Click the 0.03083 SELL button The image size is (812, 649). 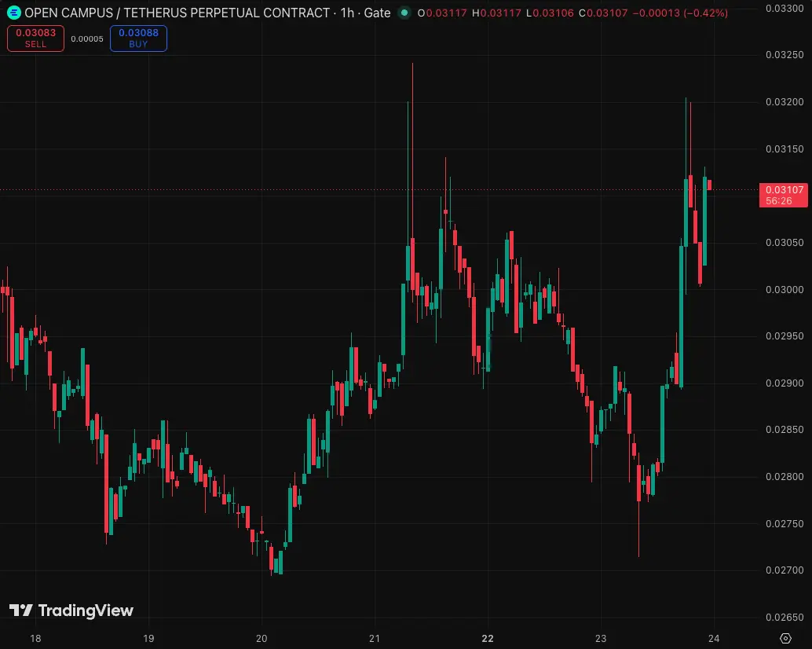(x=36, y=38)
